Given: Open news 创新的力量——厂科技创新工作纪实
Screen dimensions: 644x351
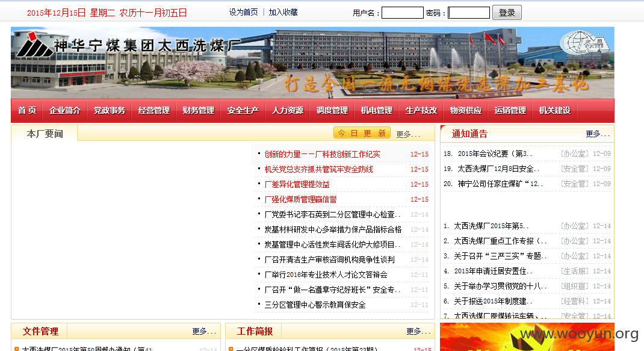Looking at the screenshot, I should tap(323, 154).
